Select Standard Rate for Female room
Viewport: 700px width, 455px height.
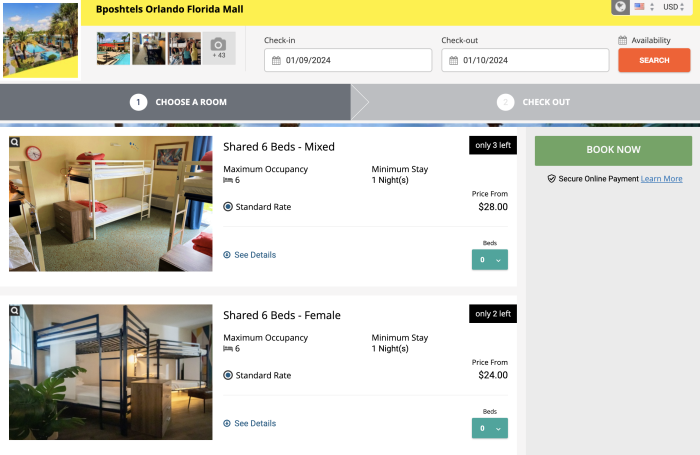tap(228, 375)
